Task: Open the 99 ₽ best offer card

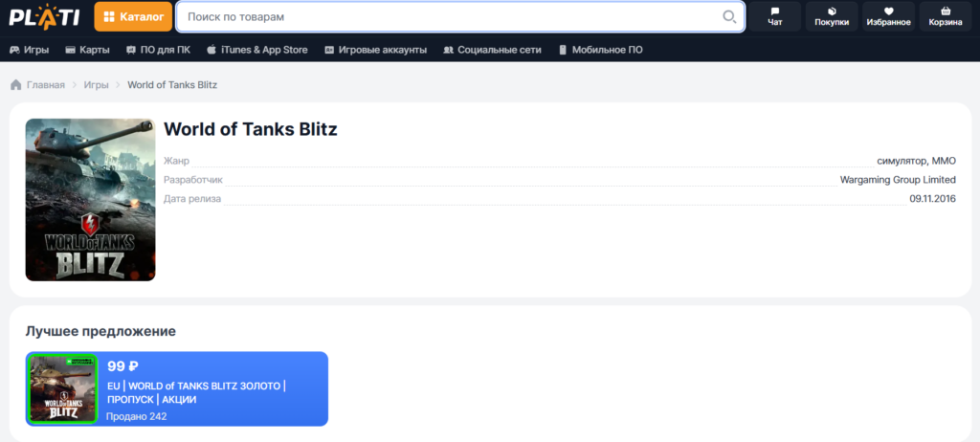Action: tap(177, 388)
